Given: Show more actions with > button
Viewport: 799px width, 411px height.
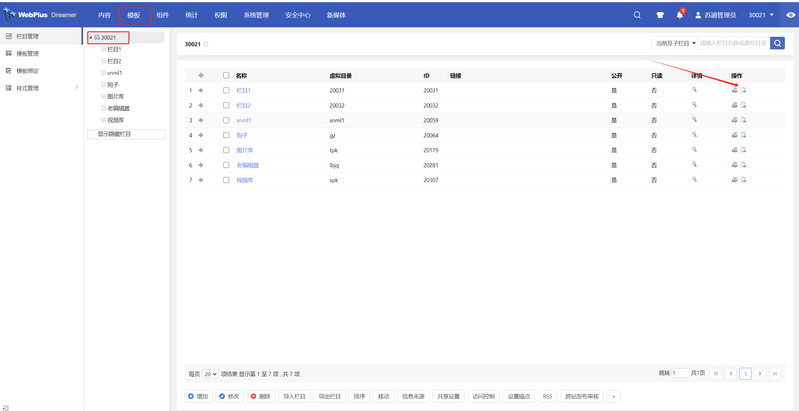Looking at the screenshot, I should [613, 396].
